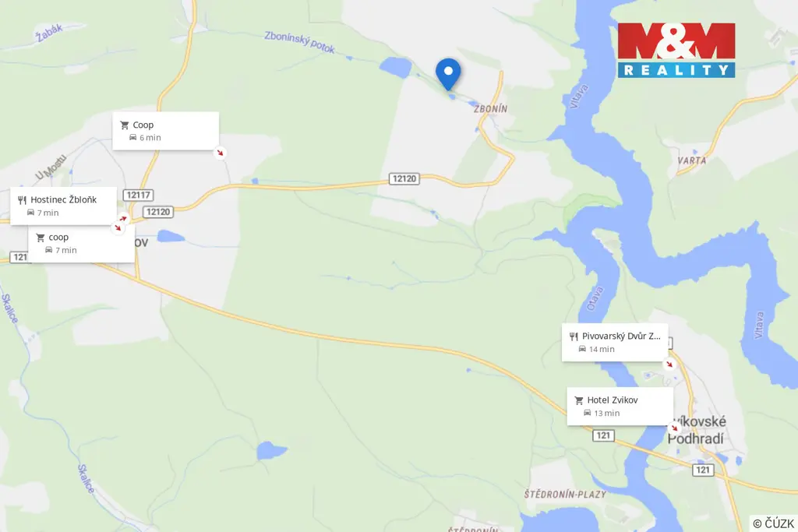The width and height of the screenshot is (798, 532).
Task: Open the Coop 6 min info card
Action: (165, 131)
